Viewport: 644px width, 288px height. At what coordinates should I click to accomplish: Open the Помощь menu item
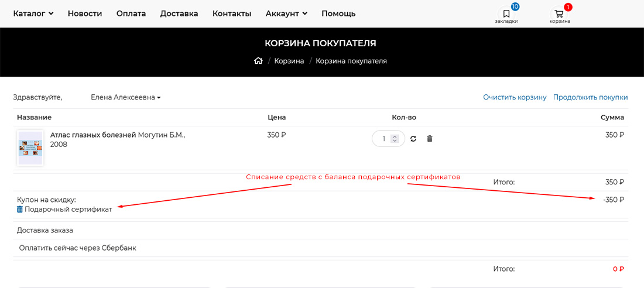[338, 13]
